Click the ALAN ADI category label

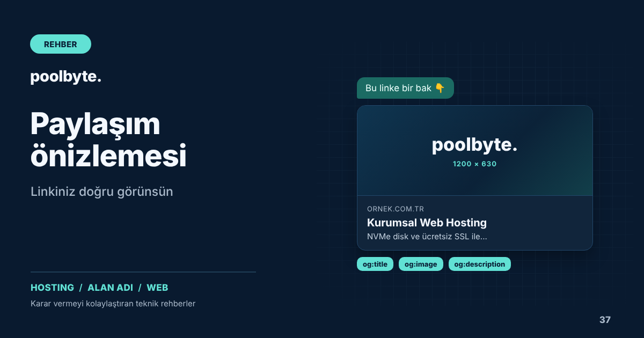111,288
